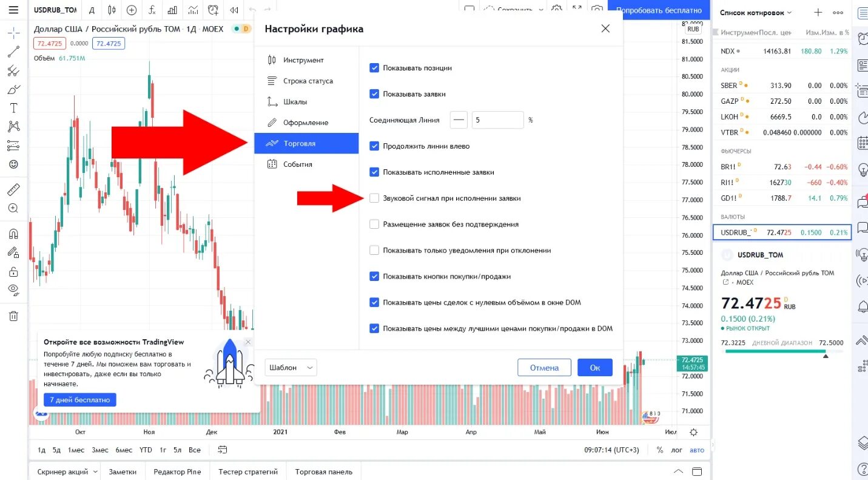Open candlestick chart type selector
This screenshot has height=480, width=868.
(x=111, y=10)
